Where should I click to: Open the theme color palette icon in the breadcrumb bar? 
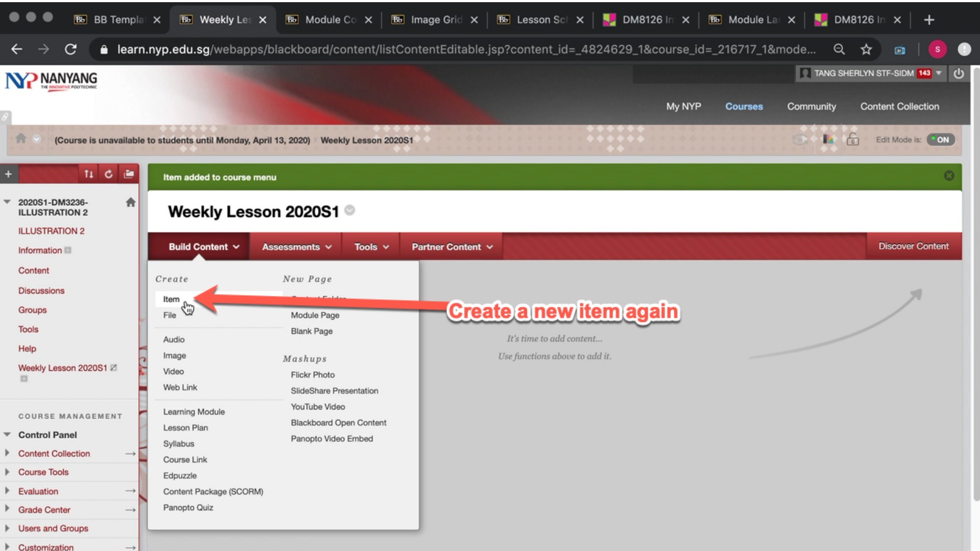[829, 140]
